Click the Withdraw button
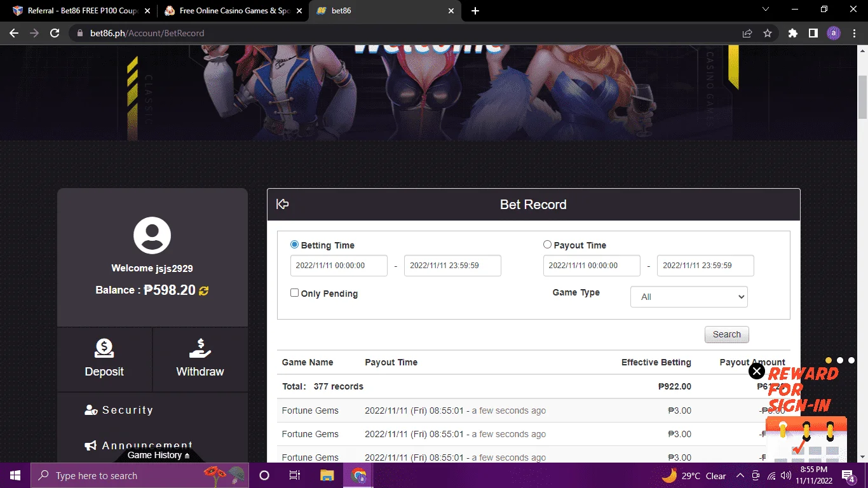 [x=200, y=359]
